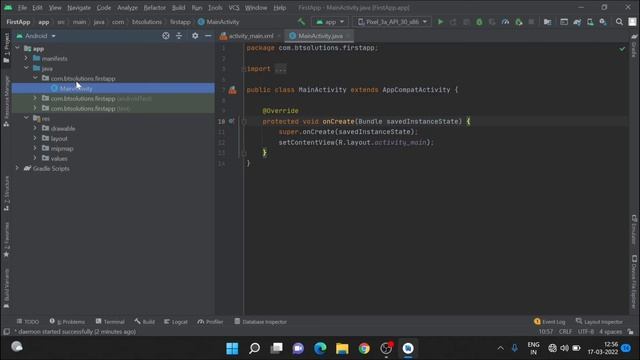Open the app run configuration dropdown

(x=330, y=22)
